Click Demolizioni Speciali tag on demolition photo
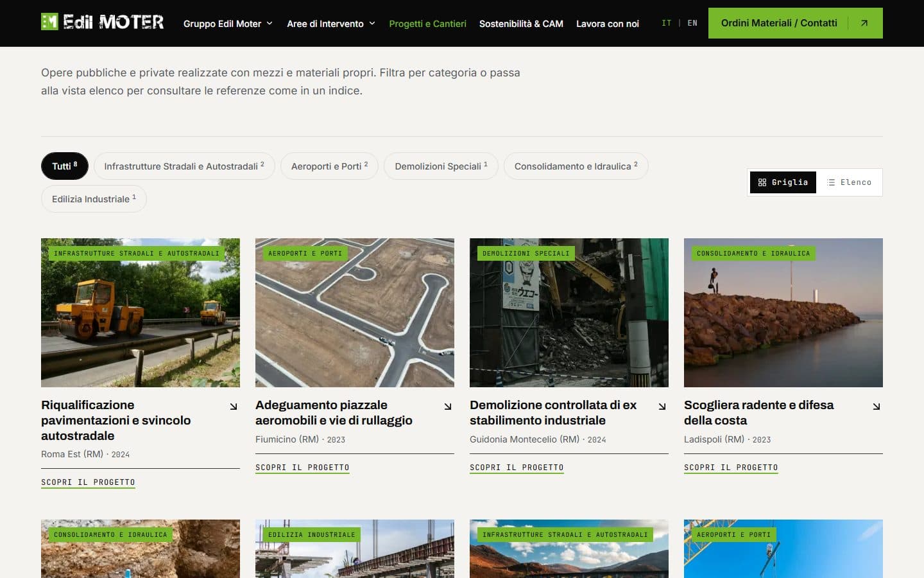Screen dimensions: 924x578 click(526, 254)
